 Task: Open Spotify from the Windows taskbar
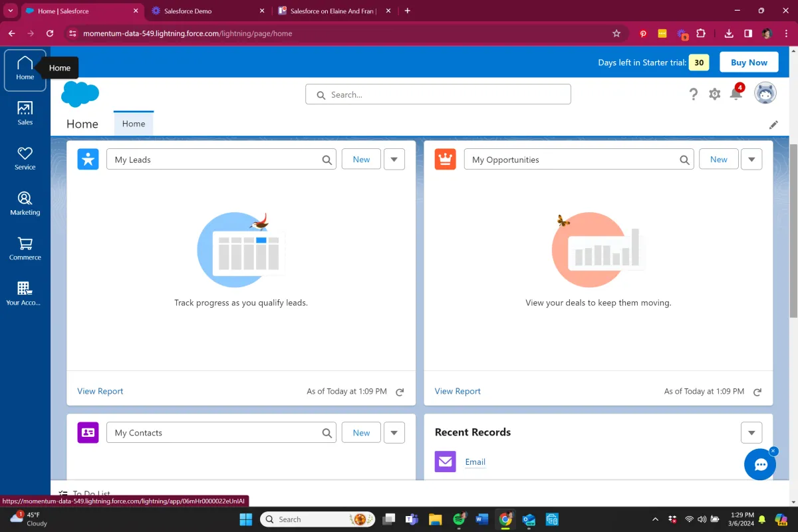(459, 519)
